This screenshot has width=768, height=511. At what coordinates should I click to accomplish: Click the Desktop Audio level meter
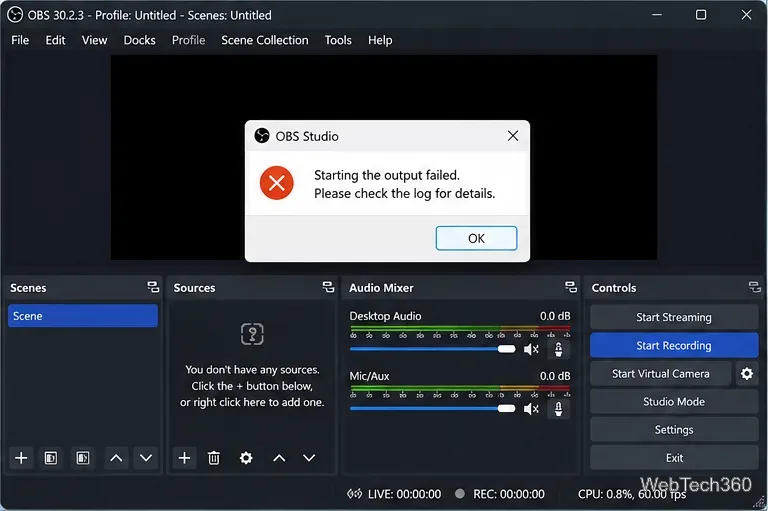pos(460,331)
